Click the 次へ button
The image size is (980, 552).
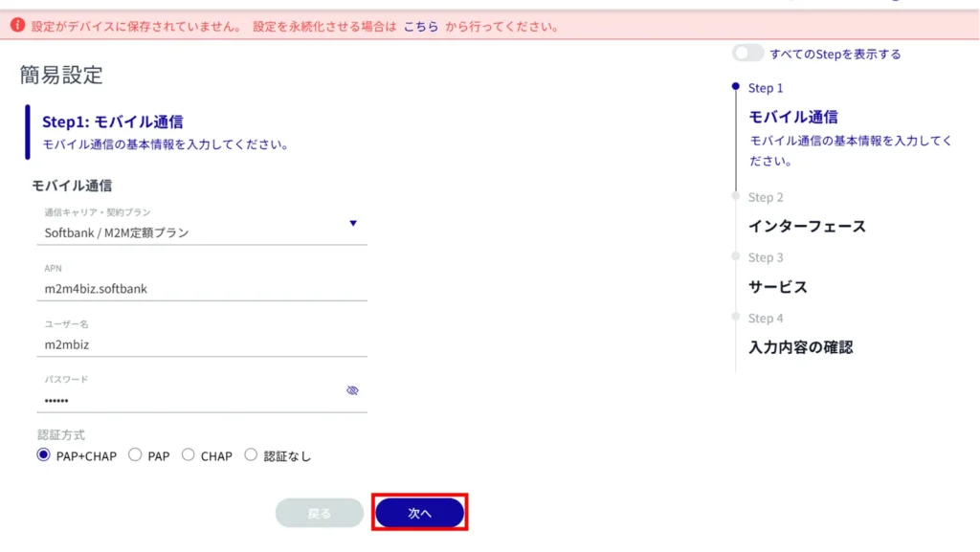[419, 514]
